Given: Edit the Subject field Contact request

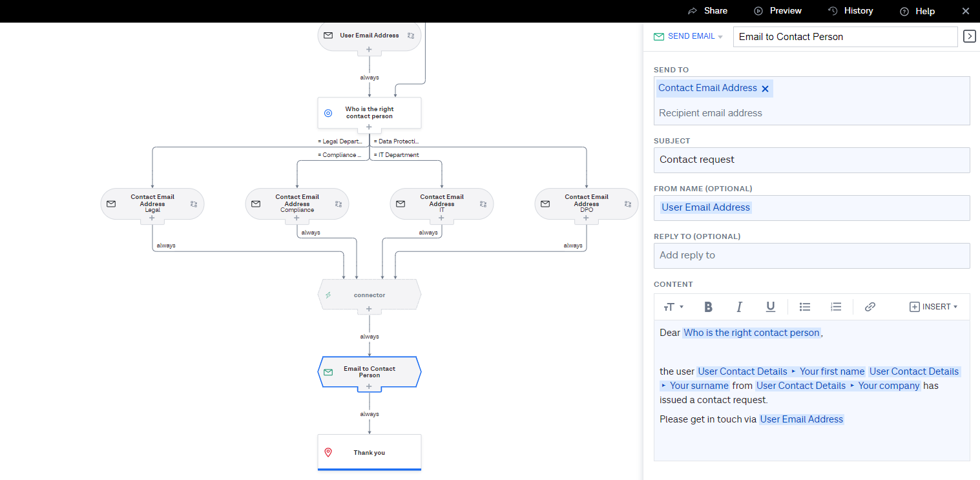Looking at the screenshot, I should point(811,160).
